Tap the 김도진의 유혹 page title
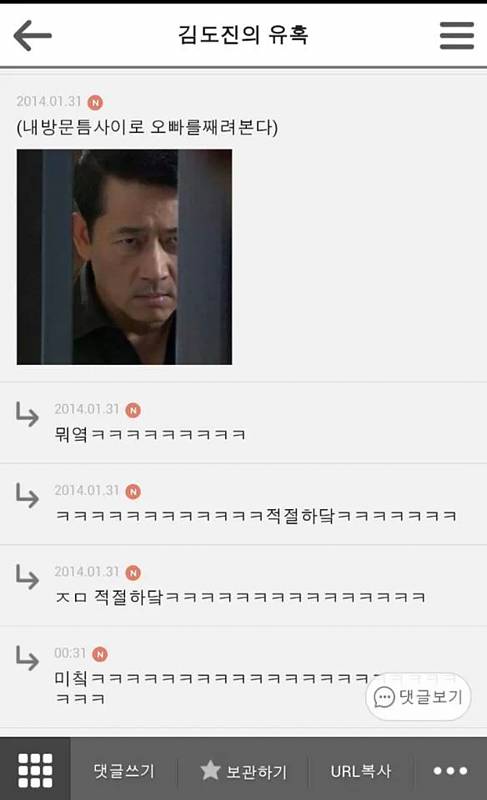487x800 pixels. tap(243, 35)
